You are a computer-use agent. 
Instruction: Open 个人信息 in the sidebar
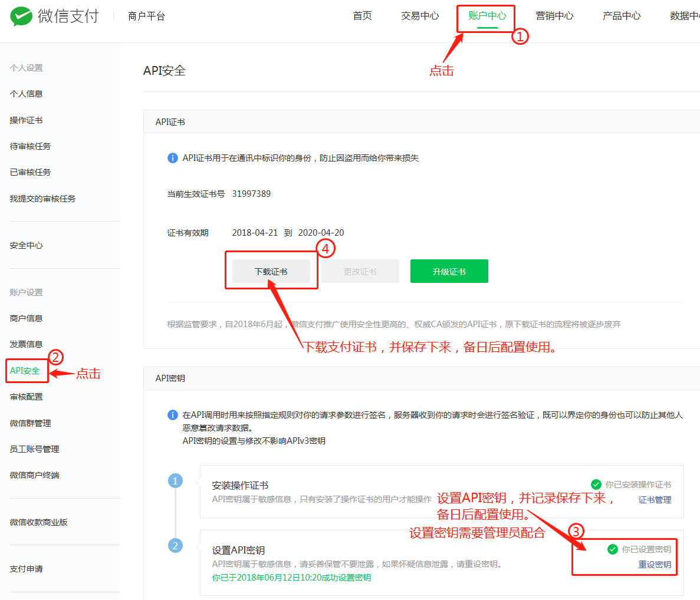(x=27, y=94)
